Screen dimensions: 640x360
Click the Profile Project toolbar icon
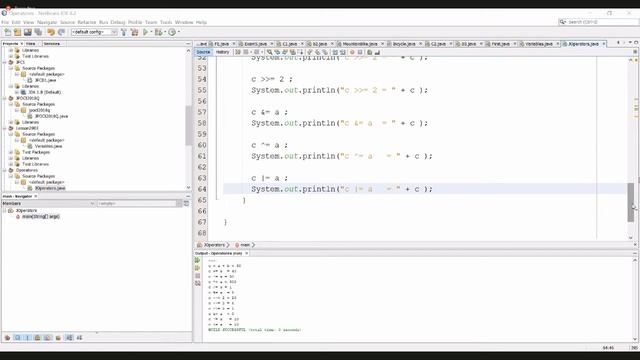pos(172,32)
